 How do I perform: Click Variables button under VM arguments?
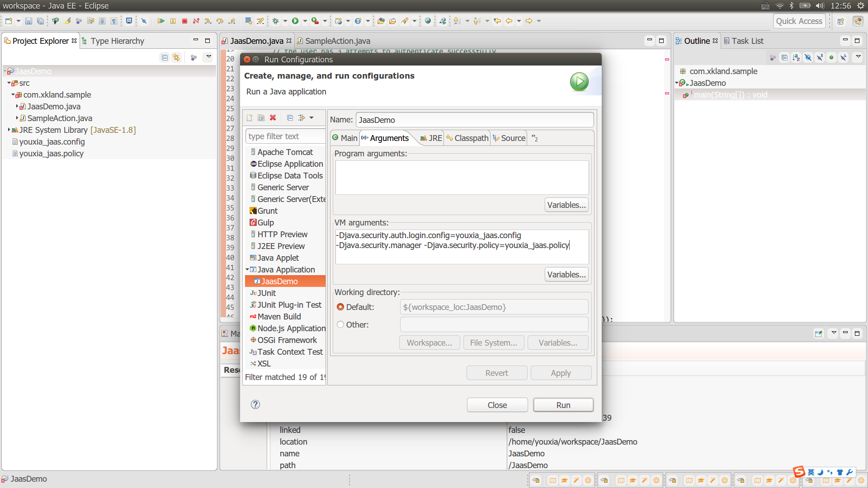pos(566,275)
